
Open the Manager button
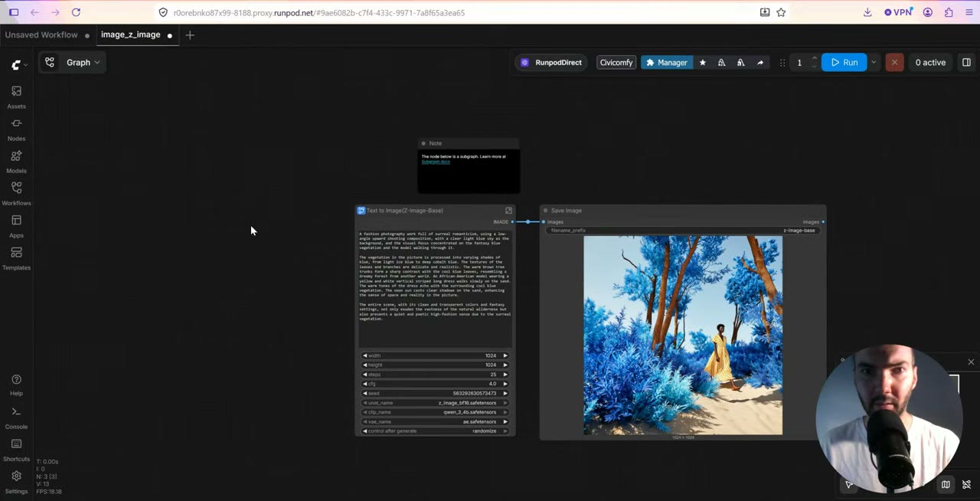point(666,63)
